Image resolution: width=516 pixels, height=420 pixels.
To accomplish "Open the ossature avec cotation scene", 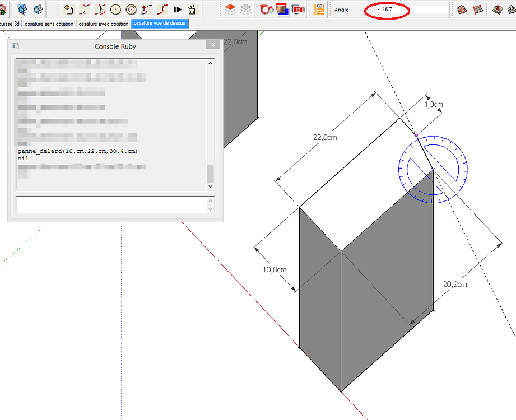I will tap(104, 24).
